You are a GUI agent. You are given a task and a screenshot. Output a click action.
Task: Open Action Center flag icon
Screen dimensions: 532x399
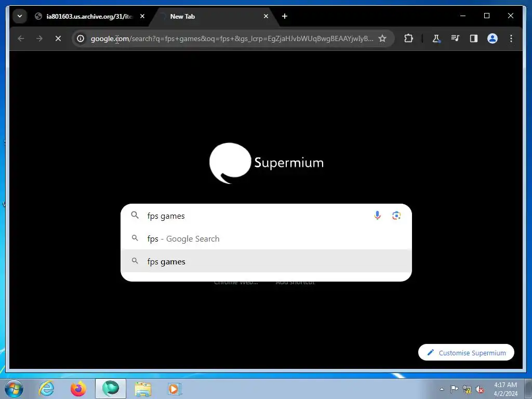click(454, 389)
